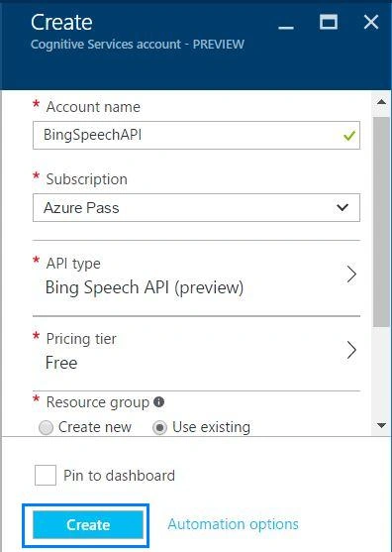This screenshot has width=392, height=552.
Task: Select the Create new radio button
Action: [46, 428]
